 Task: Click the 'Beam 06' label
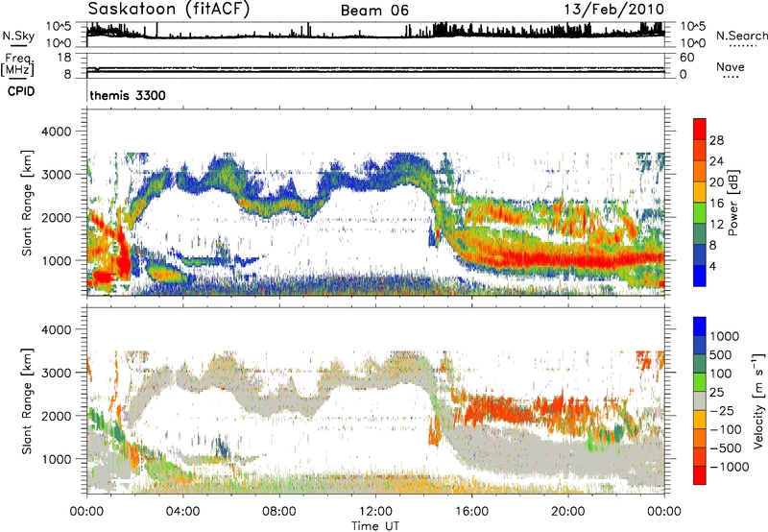[x=374, y=11]
